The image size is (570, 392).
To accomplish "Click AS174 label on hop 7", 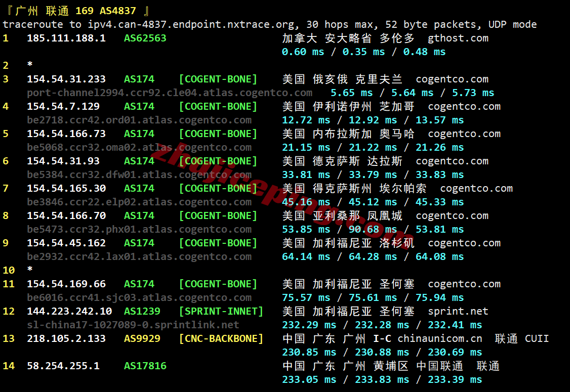I will pos(138,188).
